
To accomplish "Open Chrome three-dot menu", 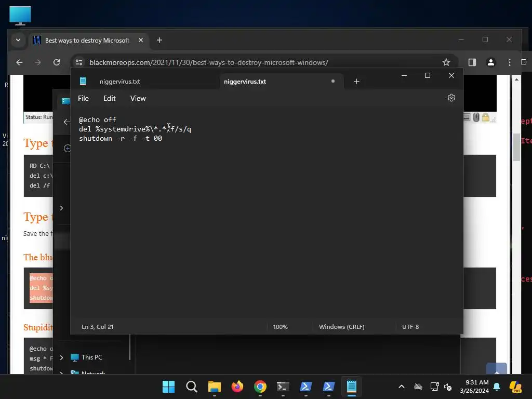I will (x=509, y=62).
